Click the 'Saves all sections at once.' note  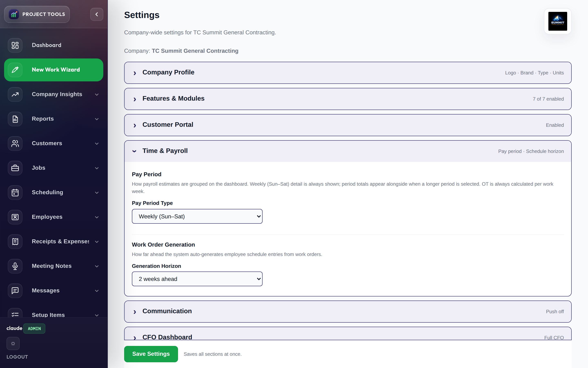[213, 354]
